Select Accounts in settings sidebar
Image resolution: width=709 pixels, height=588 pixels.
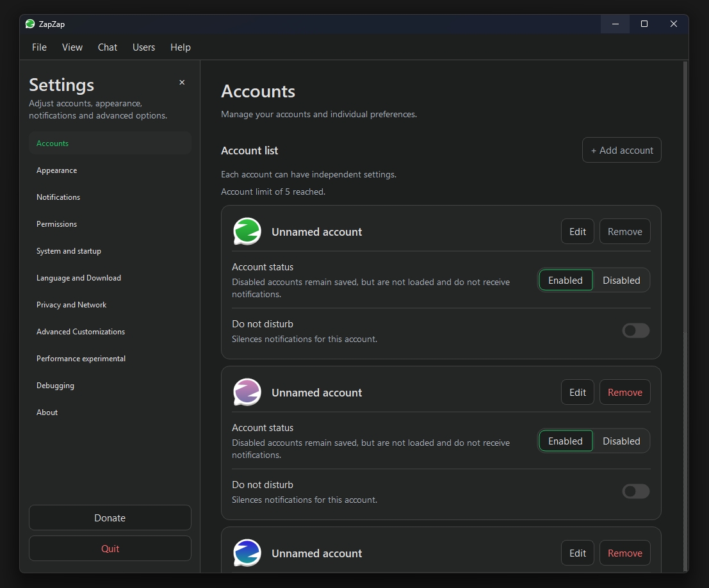click(x=110, y=143)
